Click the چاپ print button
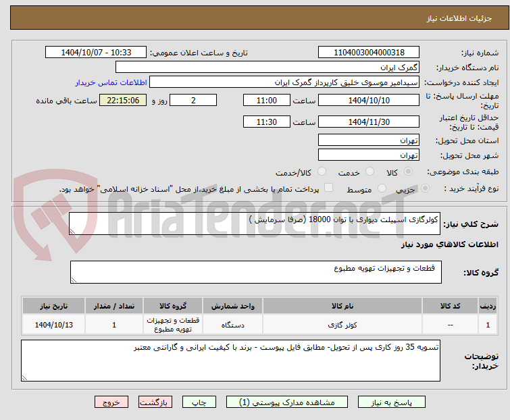The image size is (510, 420). (x=199, y=402)
